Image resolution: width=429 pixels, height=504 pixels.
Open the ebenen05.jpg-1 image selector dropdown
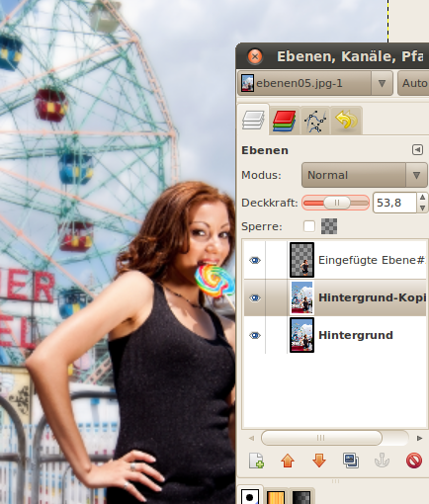[315, 83]
